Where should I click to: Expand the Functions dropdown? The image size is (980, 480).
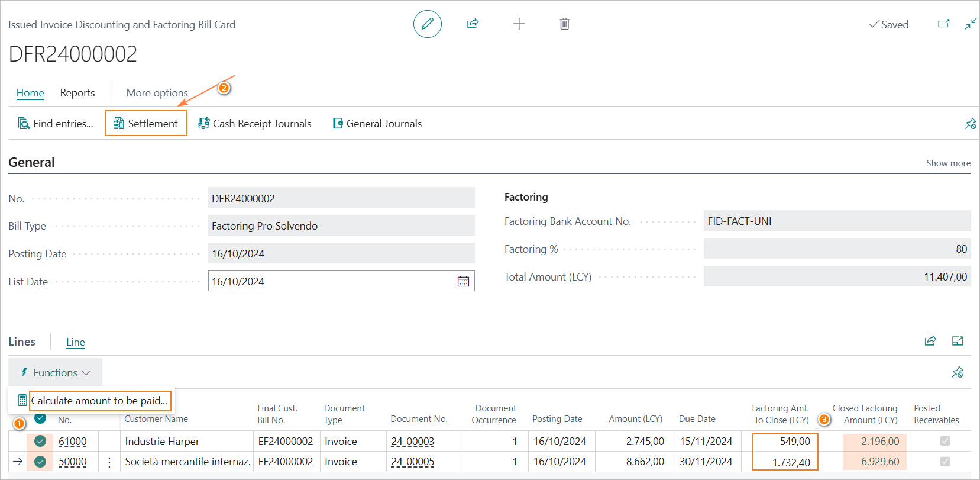pyautogui.click(x=56, y=373)
